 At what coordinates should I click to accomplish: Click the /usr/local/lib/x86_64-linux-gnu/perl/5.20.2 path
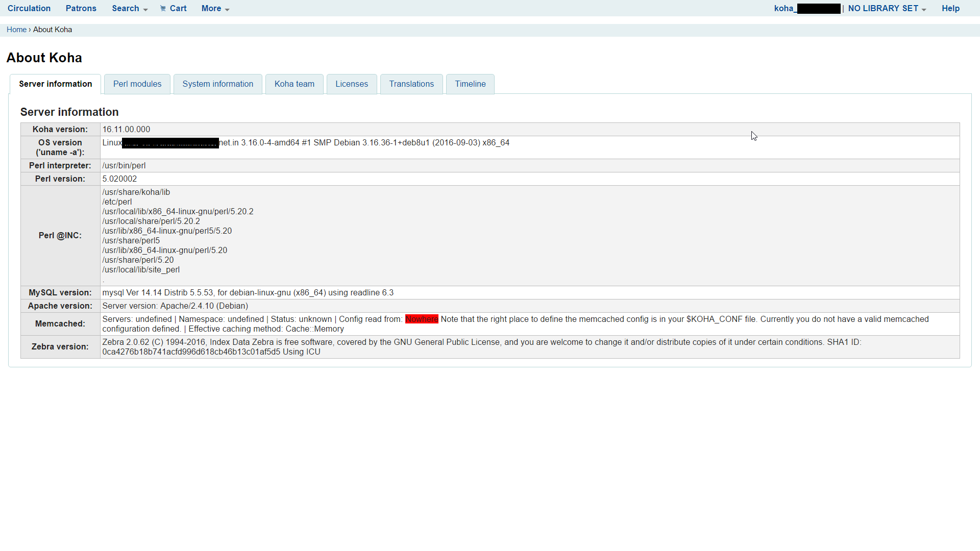pos(178,212)
